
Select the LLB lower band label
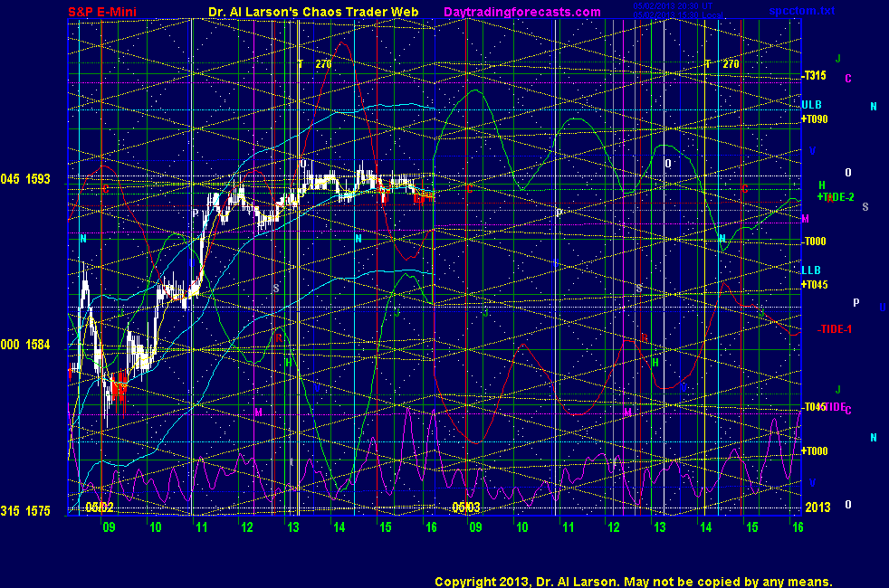(810, 270)
